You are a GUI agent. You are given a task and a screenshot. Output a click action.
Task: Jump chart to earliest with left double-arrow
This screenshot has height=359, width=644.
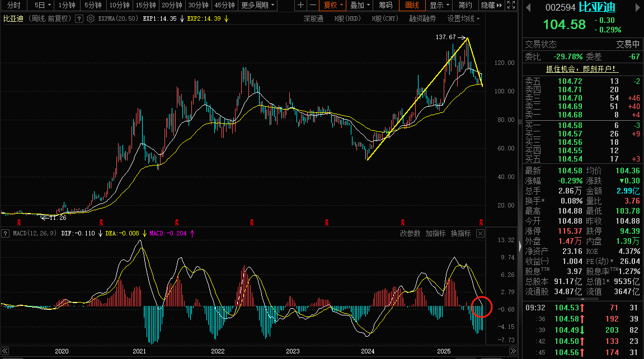5,351
